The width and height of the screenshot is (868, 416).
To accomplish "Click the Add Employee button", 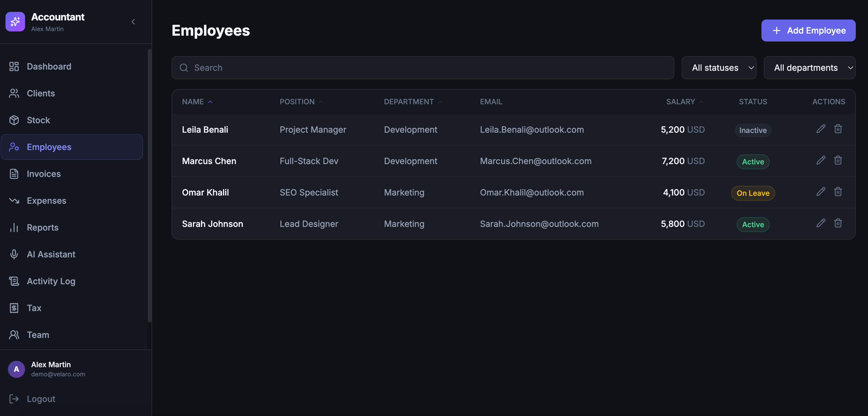I will point(808,30).
